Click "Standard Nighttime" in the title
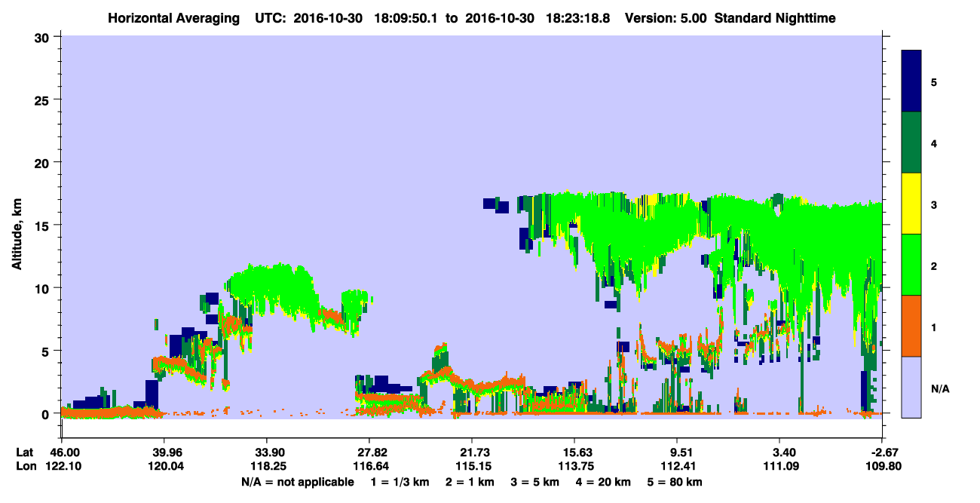Viewport: 980px width, 503px height. pos(775,18)
